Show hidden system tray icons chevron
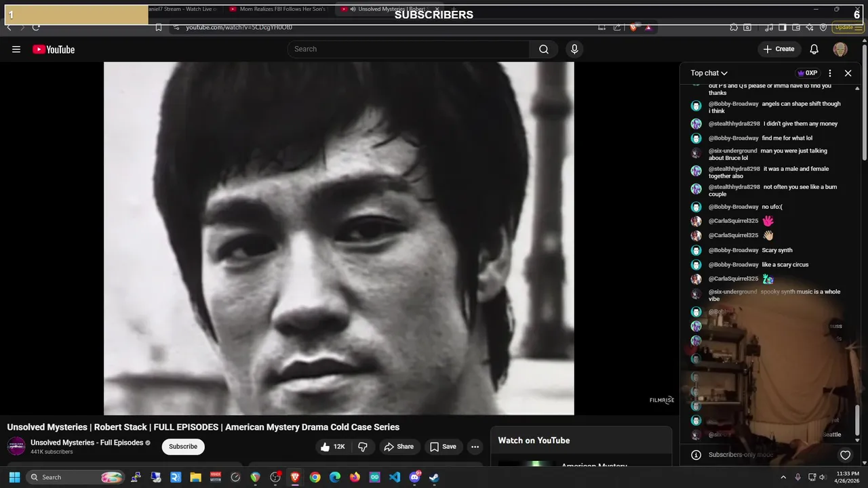 (783, 477)
